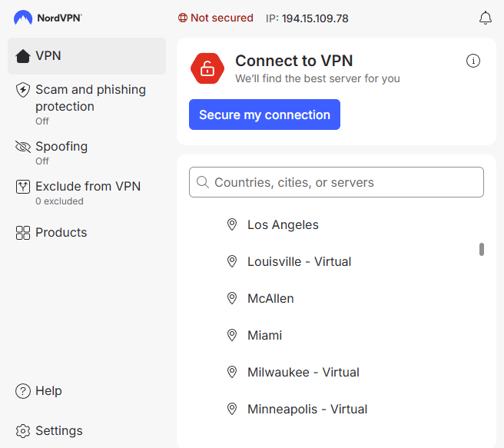Click the Miami location pin

click(232, 335)
